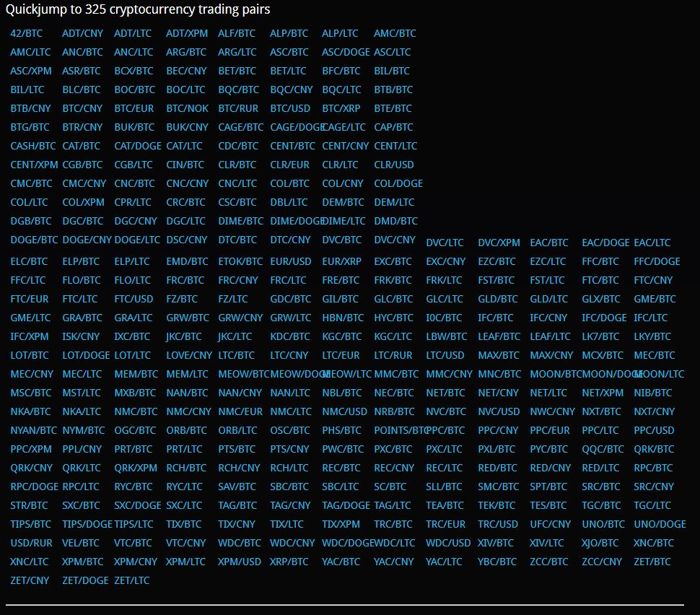Select NYAN/BTC link

pyautogui.click(x=33, y=430)
